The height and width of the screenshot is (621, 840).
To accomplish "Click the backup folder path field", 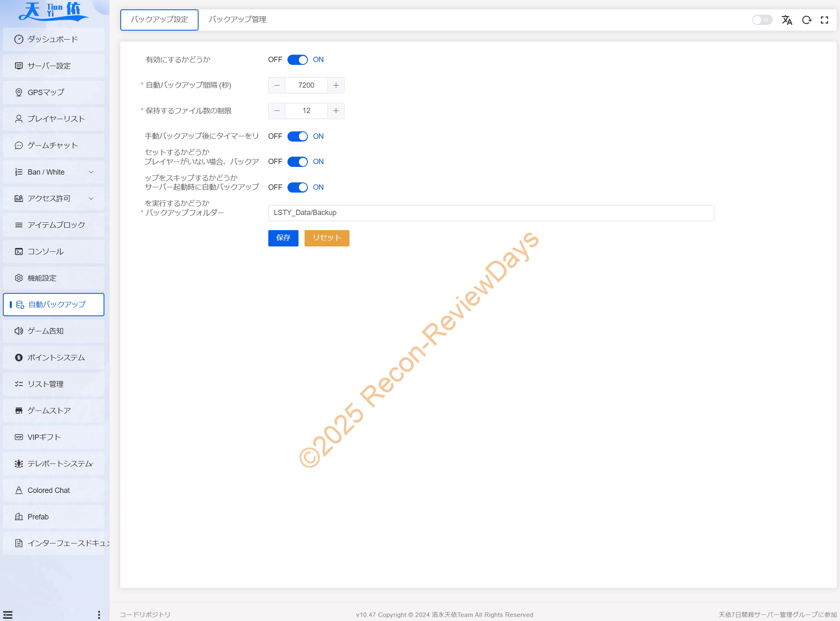I will point(491,213).
